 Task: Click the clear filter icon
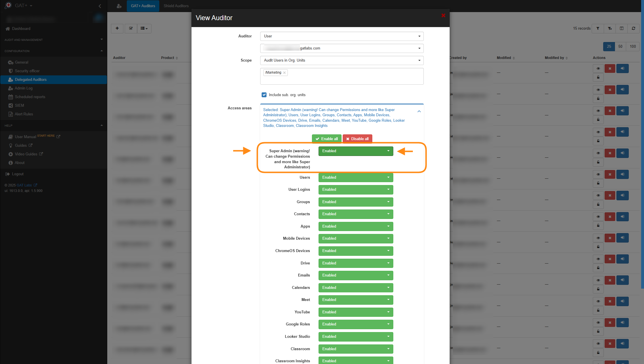(610, 28)
